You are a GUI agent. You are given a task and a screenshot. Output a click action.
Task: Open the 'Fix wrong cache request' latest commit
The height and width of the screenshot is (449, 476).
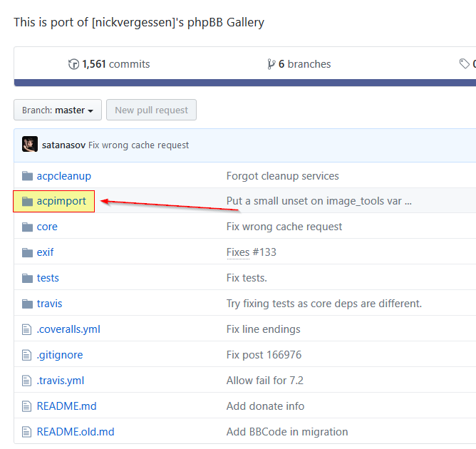(139, 145)
